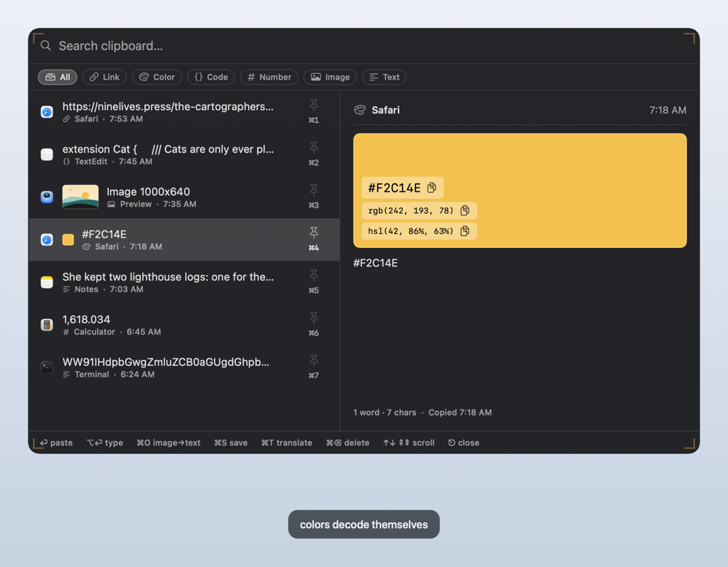The image size is (728, 567).
Task: Click image→text action in footer
Action: click(168, 443)
